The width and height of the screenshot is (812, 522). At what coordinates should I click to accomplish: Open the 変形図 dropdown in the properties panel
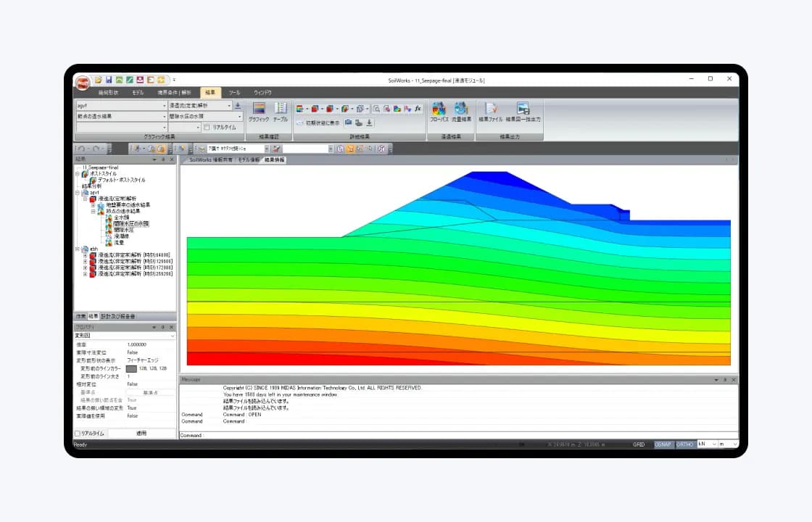(125, 336)
